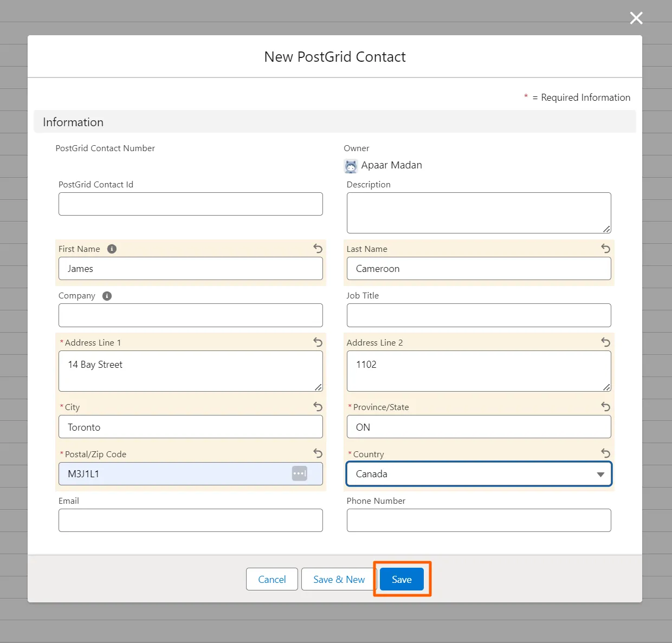Undo the City field change

pyautogui.click(x=318, y=407)
